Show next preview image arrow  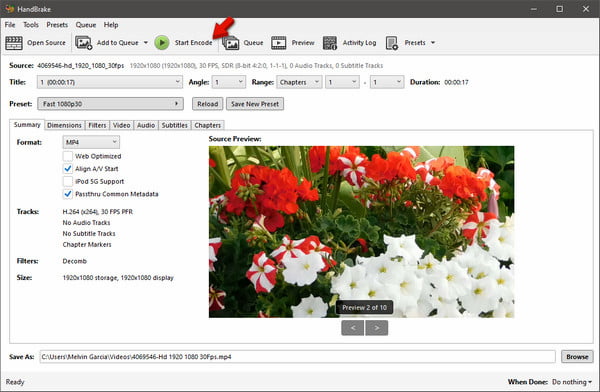coord(377,328)
